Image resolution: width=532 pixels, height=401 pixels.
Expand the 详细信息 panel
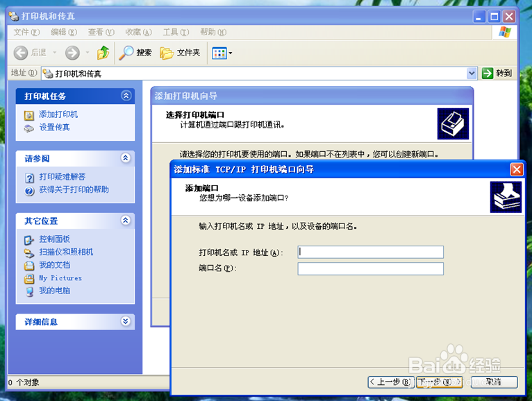pos(126,321)
